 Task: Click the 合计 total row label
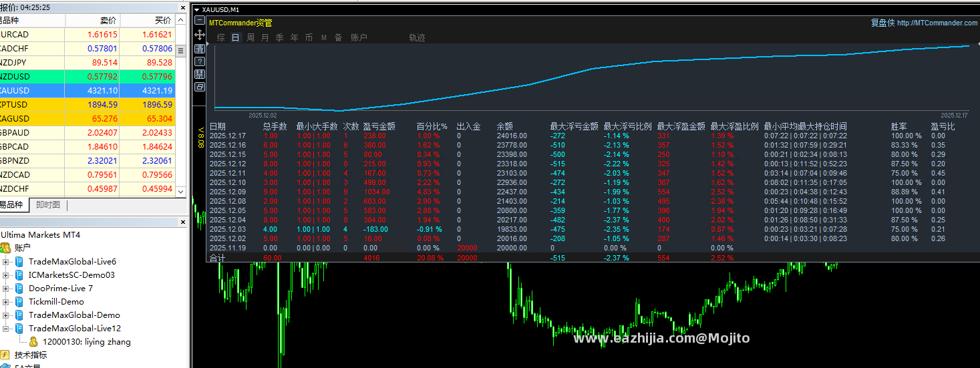218,257
